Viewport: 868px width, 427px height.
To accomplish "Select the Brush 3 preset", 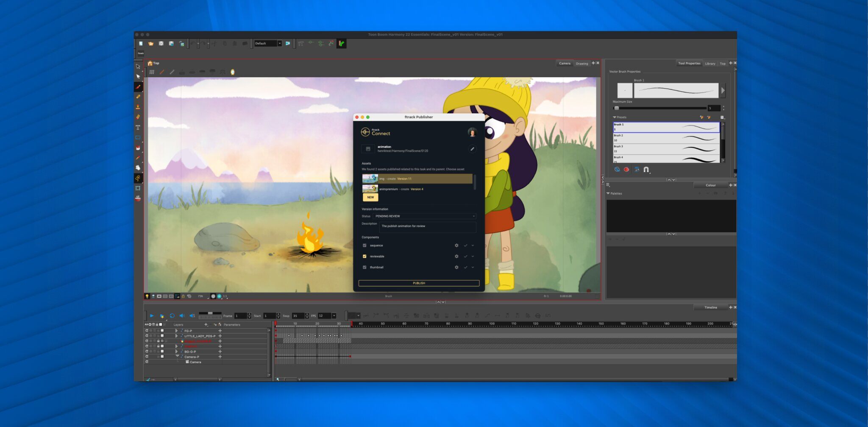I will point(666,149).
